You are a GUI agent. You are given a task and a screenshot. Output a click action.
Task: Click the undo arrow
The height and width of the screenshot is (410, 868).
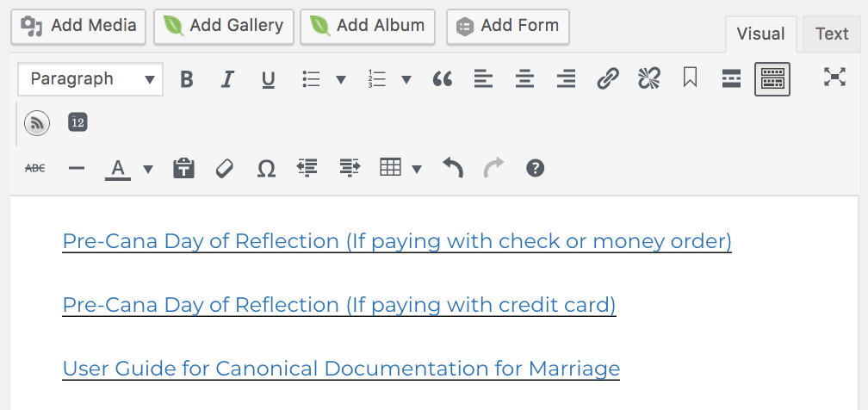tap(453, 168)
